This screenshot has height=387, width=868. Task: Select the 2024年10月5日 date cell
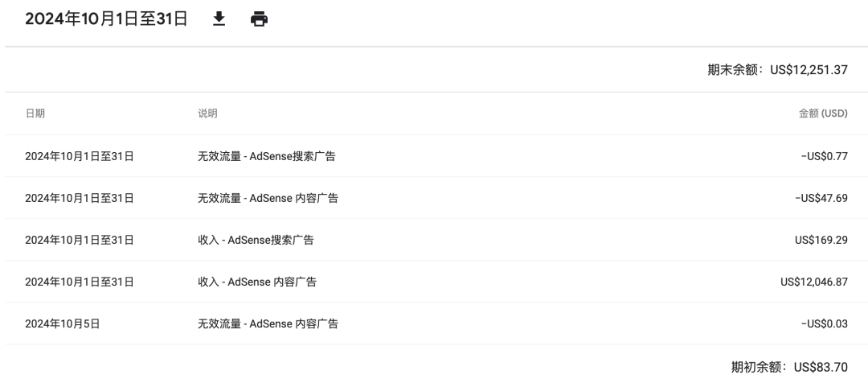click(62, 323)
